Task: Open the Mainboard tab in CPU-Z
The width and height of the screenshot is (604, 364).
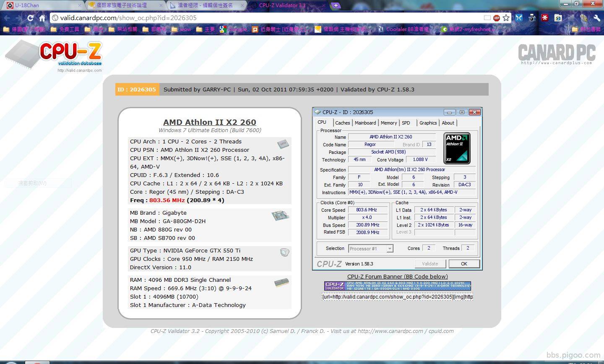Action: [x=365, y=123]
